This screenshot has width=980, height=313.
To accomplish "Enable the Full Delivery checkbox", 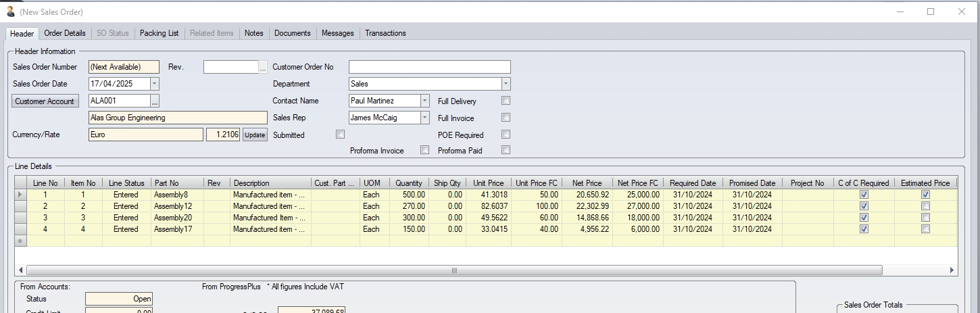I will tap(506, 101).
